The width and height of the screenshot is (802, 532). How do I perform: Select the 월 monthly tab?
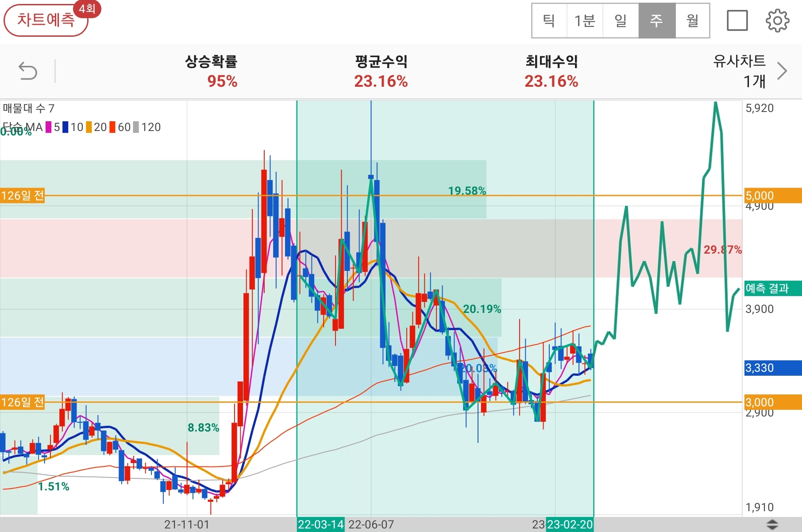coord(693,21)
